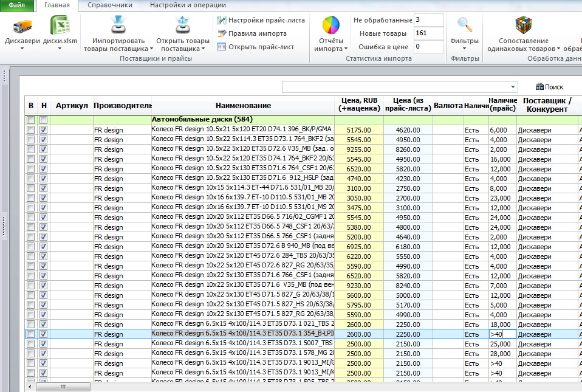Screen dimensions: 582x392
Task: Uncheck Н box for 10x20 5x120 ET35 940_MB row
Action: [43, 247]
